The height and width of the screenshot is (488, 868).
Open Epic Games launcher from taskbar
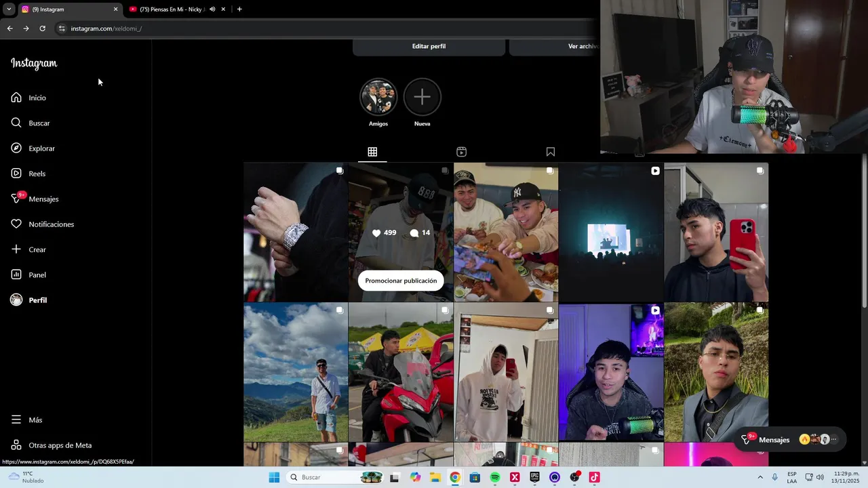(x=534, y=477)
